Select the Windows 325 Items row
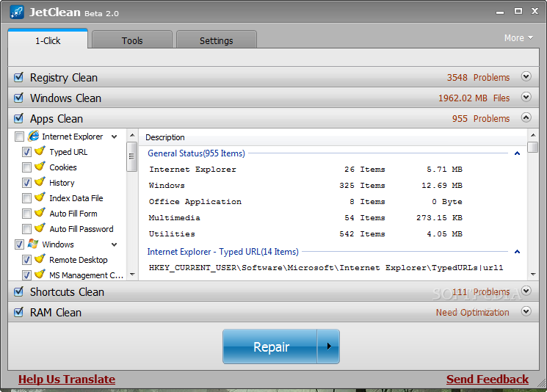Viewport: 547px width, 392px height. (x=305, y=186)
